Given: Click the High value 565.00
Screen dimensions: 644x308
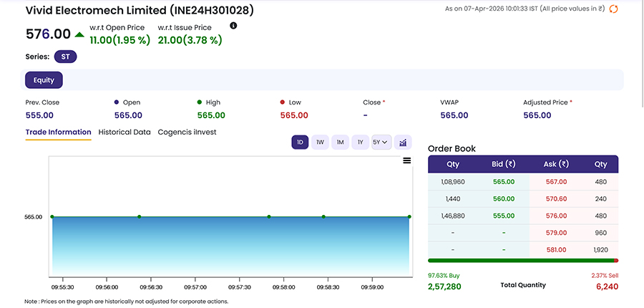Looking at the screenshot, I should point(211,115).
